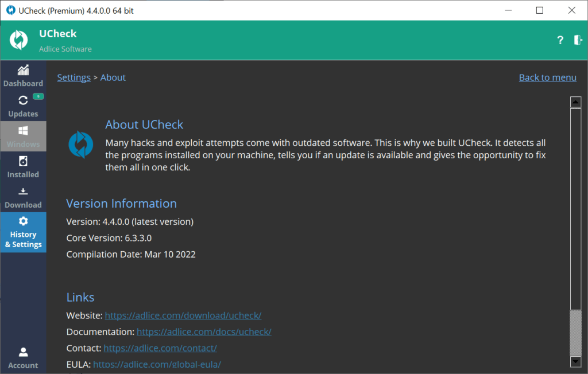Image resolution: width=588 pixels, height=374 pixels.
Task: Click the UCheck logo in header
Action: pyautogui.click(x=19, y=40)
